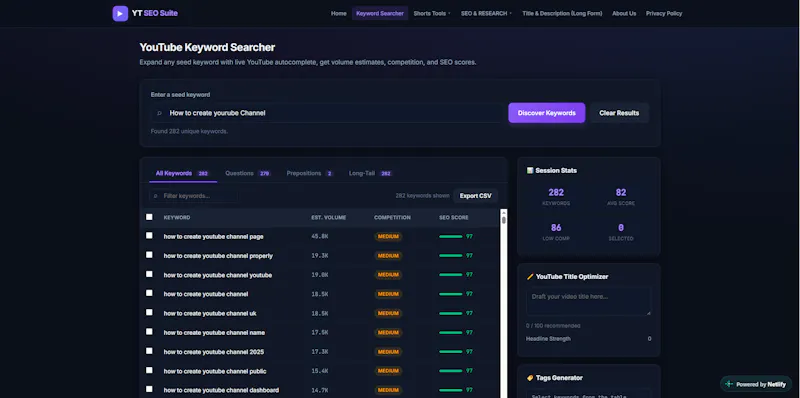Click the 17.3K volume value
Screen dimensions: 800x398
tap(319, 352)
